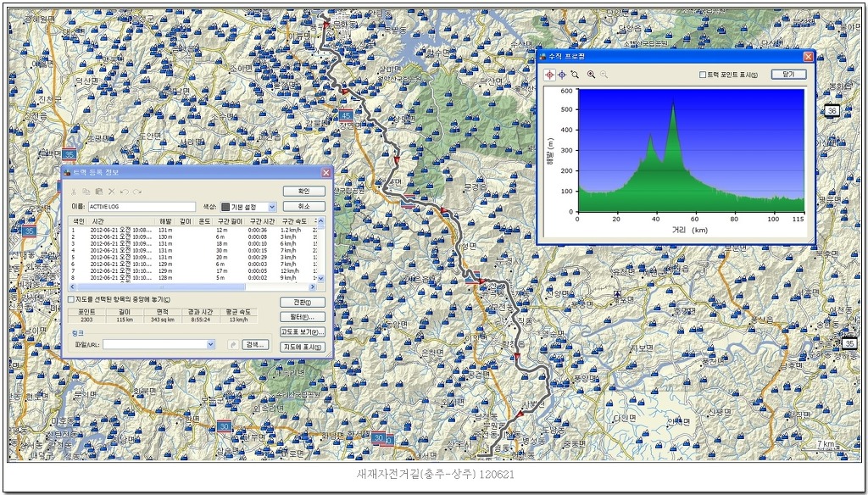
Task: Enable 지도를 선택된 항목의 중앙에 놓기 checkbox
Action: click(71, 299)
